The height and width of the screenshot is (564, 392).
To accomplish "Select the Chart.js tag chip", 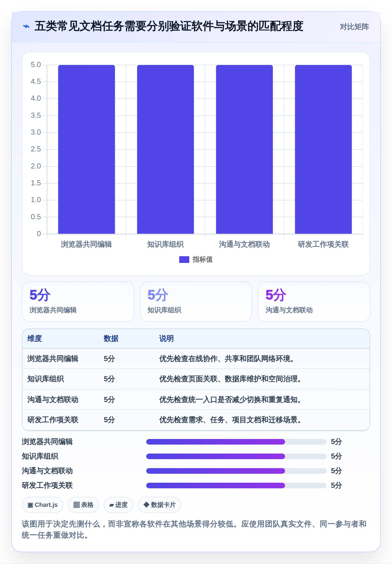I will coord(43,505).
